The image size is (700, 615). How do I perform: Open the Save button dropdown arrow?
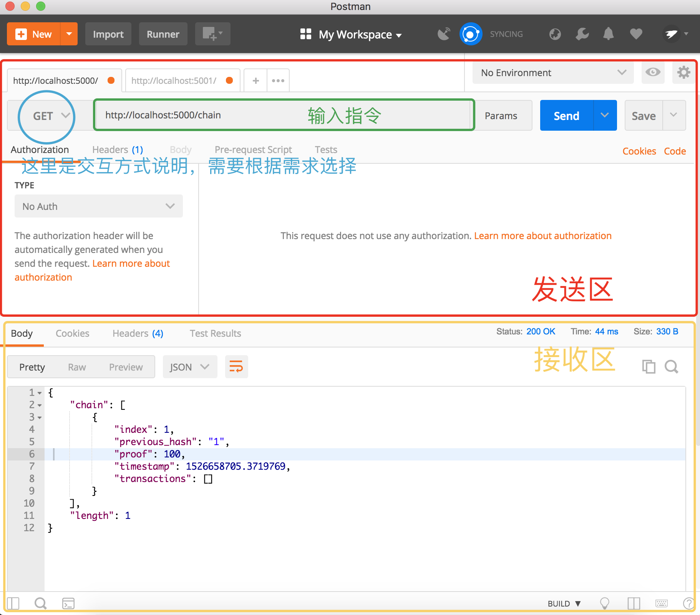pos(674,116)
